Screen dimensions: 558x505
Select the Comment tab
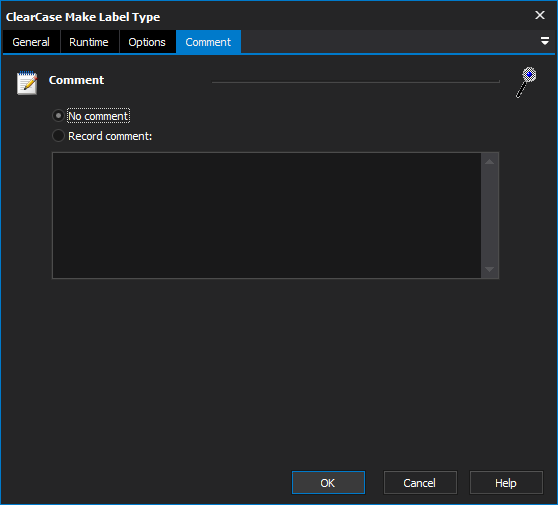(x=208, y=42)
